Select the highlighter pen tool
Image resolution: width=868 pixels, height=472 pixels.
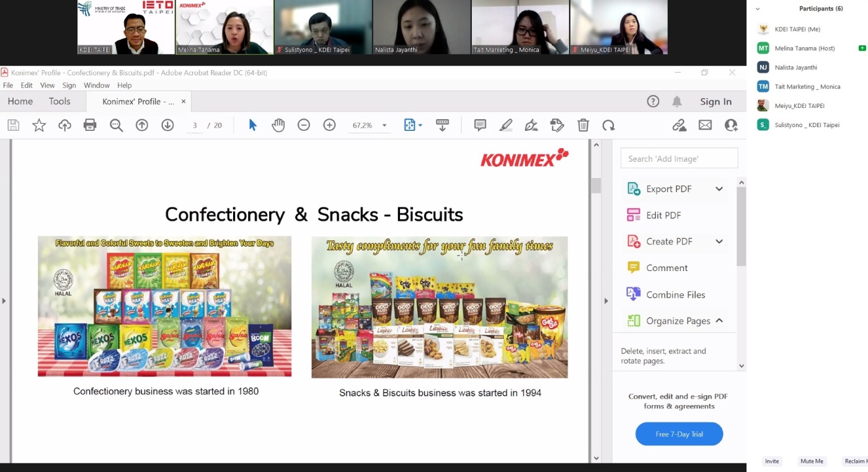[506, 125]
